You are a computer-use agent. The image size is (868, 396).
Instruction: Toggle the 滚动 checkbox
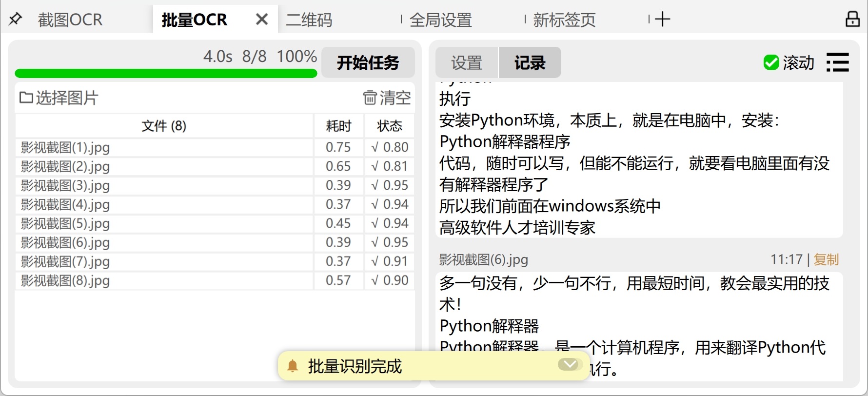click(x=771, y=63)
